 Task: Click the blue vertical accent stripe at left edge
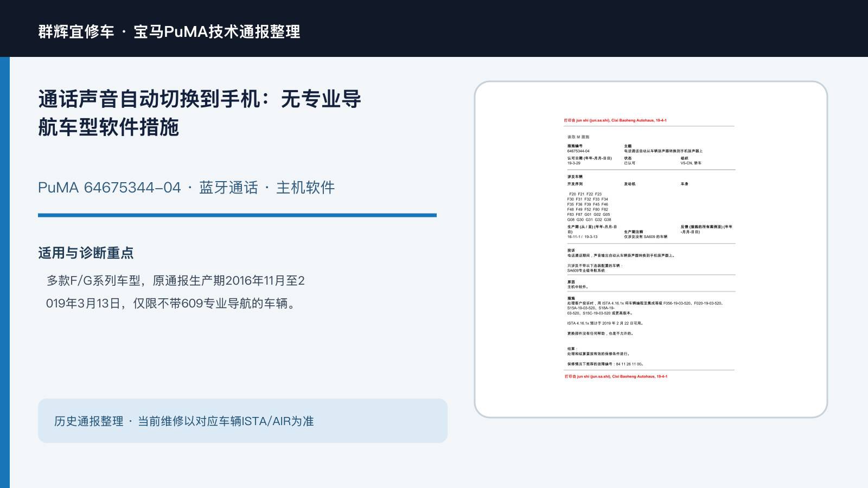(5, 272)
